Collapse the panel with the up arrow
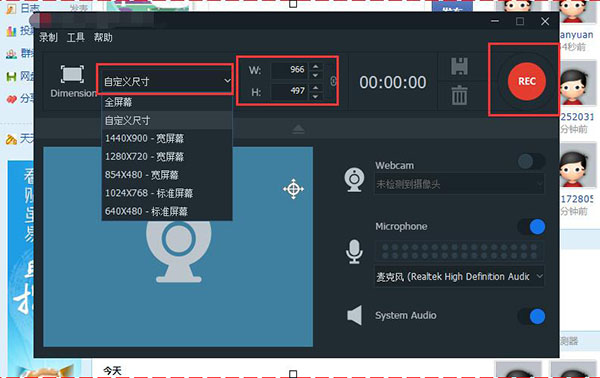The width and height of the screenshot is (600, 378). coord(298,129)
